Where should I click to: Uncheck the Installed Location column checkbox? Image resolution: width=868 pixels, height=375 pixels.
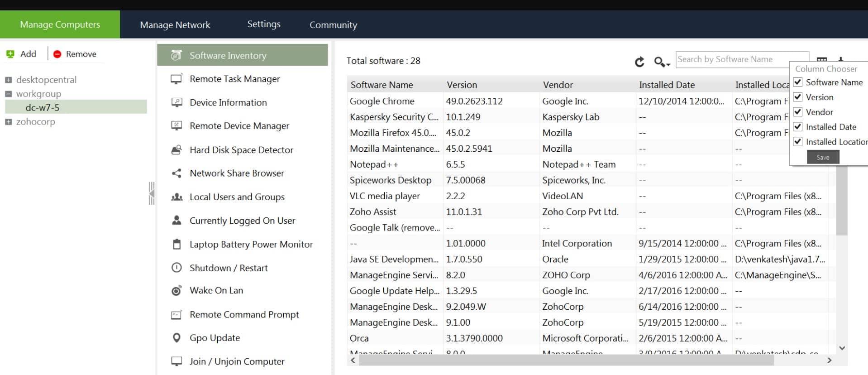pos(798,142)
